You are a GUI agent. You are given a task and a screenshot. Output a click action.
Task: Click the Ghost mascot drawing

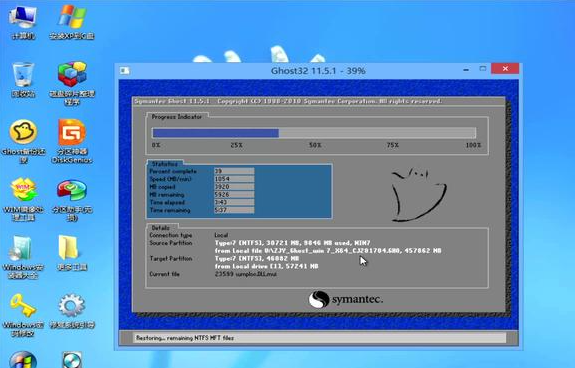418,195
